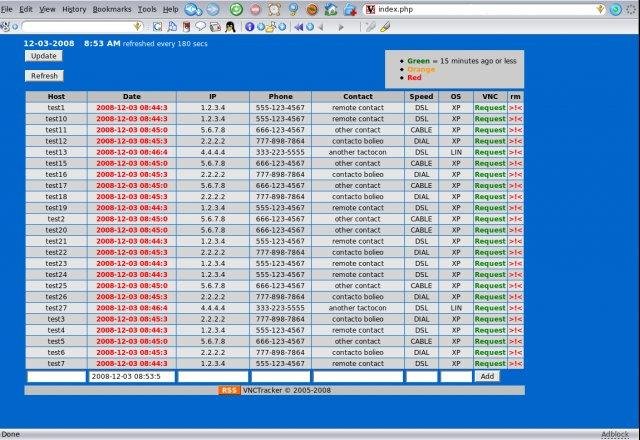Viewport: 640px width, 440px height.
Task: Click the Home house icon in toolbar
Action: pyautogui.click(x=331, y=9)
